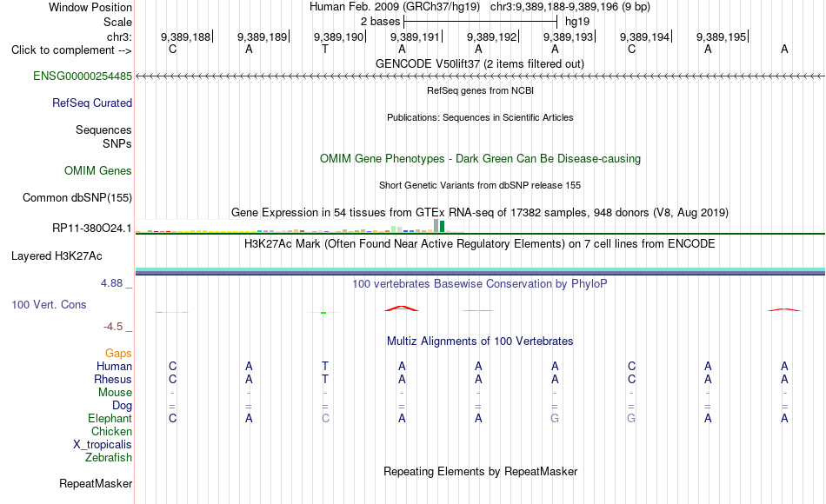Open the GTEx Gene Expression track title

pos(480,212)
